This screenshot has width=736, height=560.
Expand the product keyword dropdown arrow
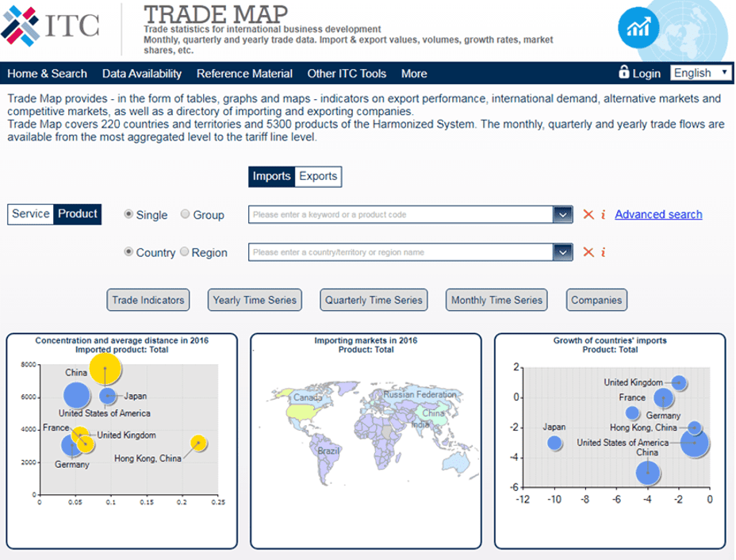[562, 214]
